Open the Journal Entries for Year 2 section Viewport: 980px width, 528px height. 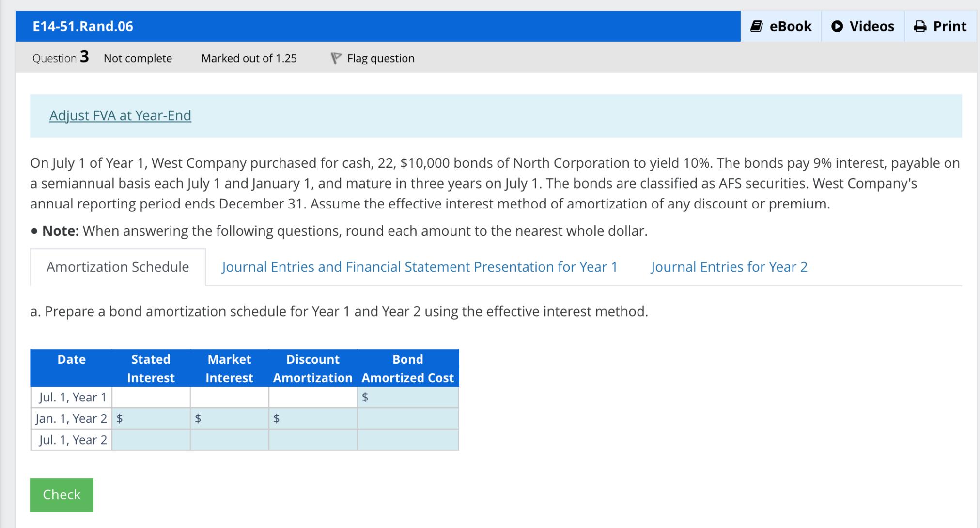[x=730, y=266]
